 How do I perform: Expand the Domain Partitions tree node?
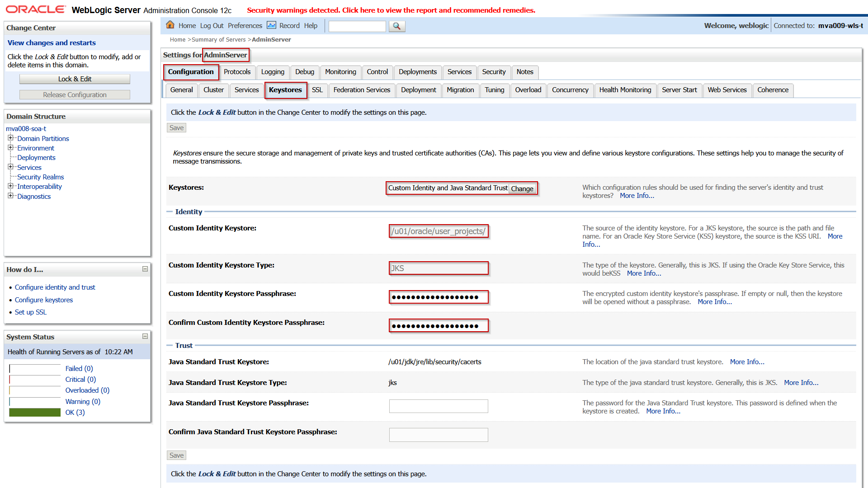point(10,138)
